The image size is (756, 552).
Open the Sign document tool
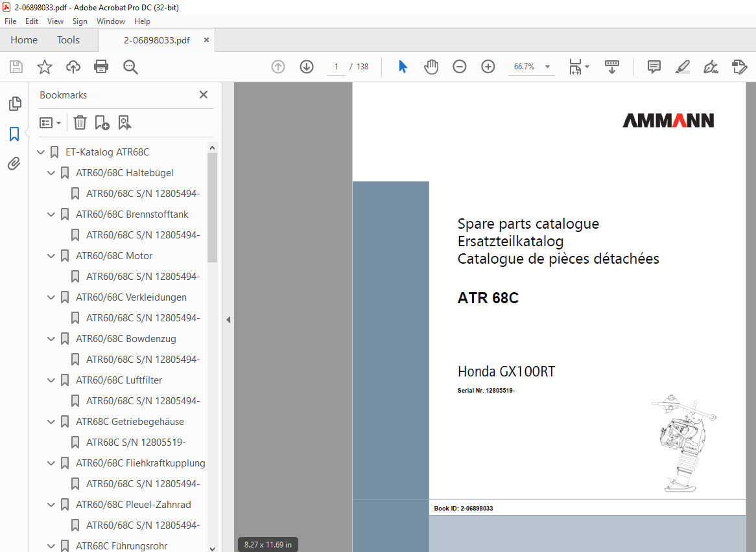point(711,67)
